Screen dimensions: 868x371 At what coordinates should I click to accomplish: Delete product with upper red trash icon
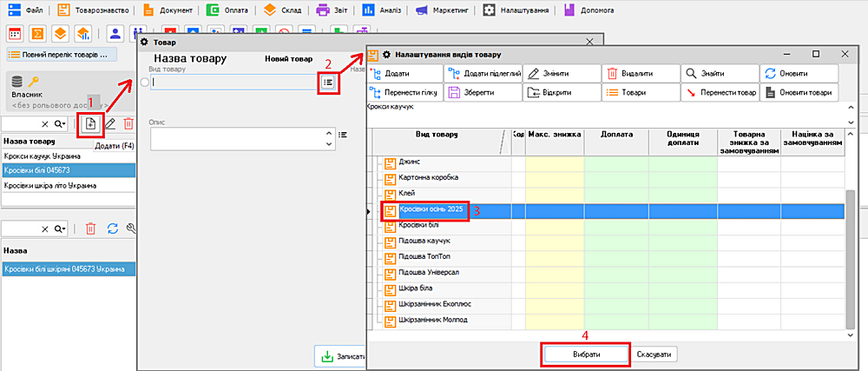coord(128,124)
